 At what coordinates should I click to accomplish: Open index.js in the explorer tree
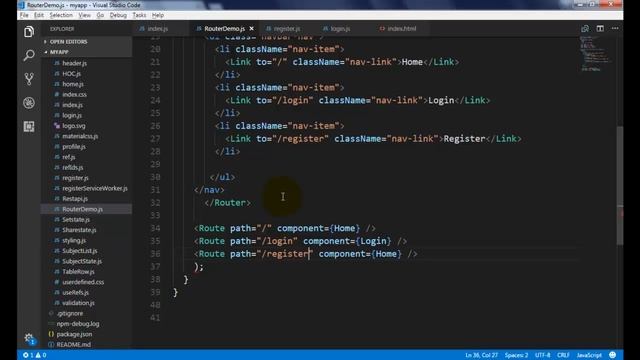[73, 105]
